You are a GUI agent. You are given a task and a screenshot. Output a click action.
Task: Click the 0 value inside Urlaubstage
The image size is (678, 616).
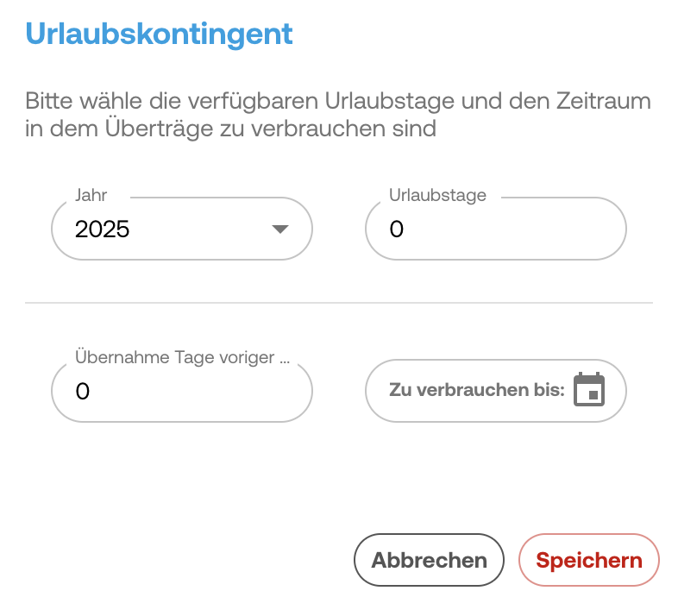(x=396, y=229)
